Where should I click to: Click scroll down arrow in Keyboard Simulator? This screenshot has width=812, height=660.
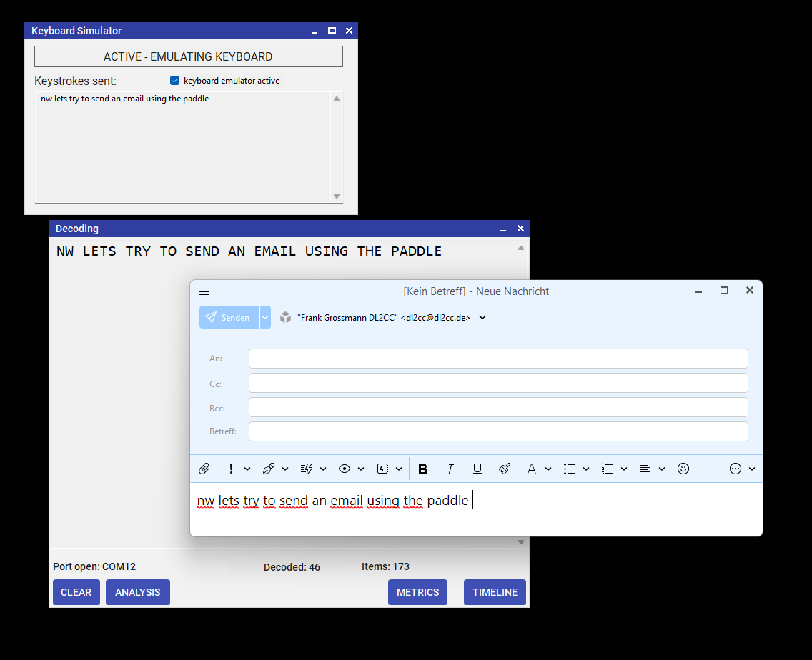pos(337,196)
